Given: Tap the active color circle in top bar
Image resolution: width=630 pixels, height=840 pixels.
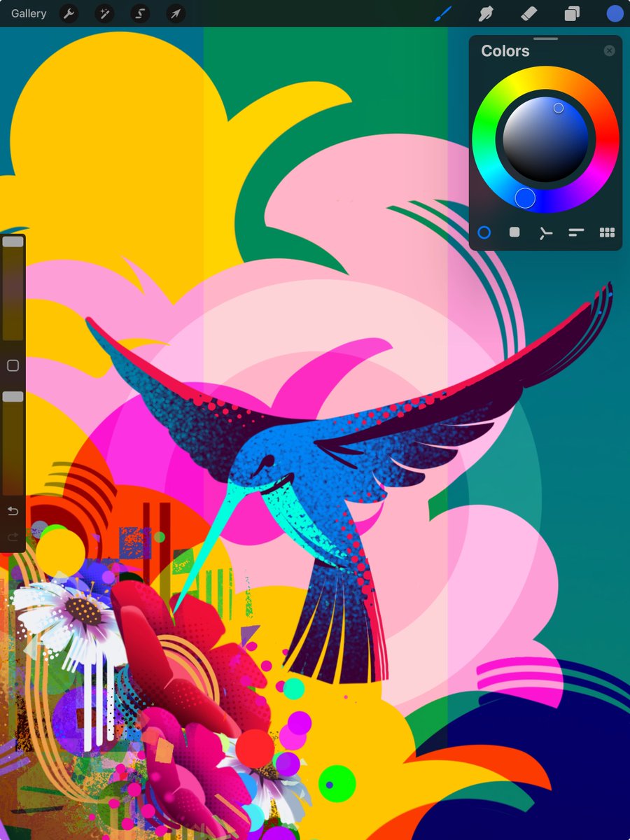Looking at the screenshot, I should click(615, 13).
